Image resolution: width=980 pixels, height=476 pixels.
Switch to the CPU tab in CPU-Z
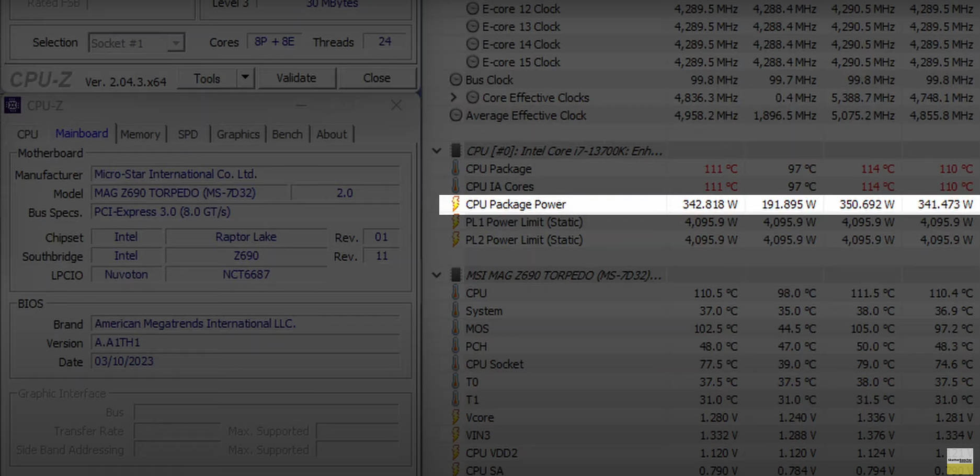click(x=27, y=134)
